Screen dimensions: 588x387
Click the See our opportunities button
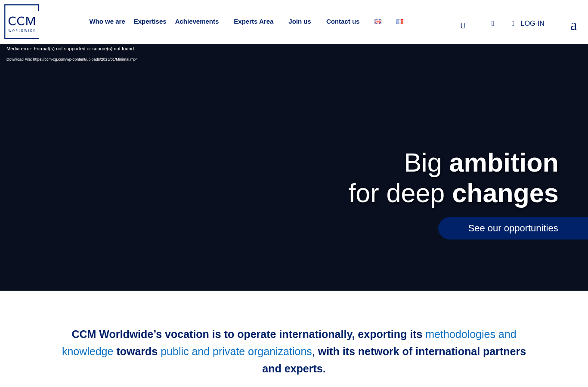pos(513,228)
